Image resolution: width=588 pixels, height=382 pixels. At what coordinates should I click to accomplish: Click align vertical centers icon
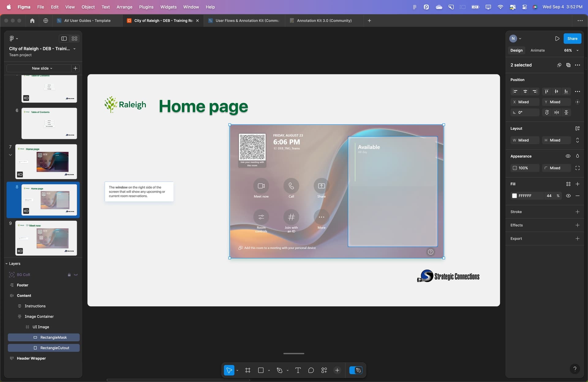pos(556,92)
